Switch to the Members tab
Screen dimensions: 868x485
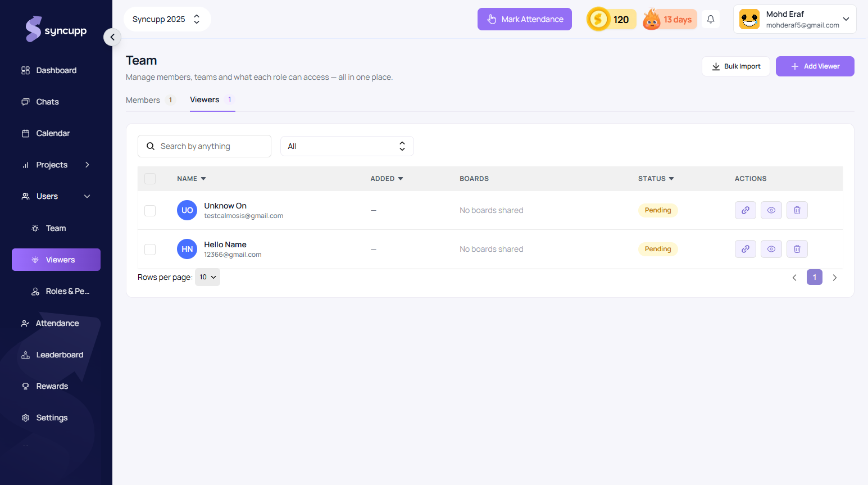tap(151, 100)
